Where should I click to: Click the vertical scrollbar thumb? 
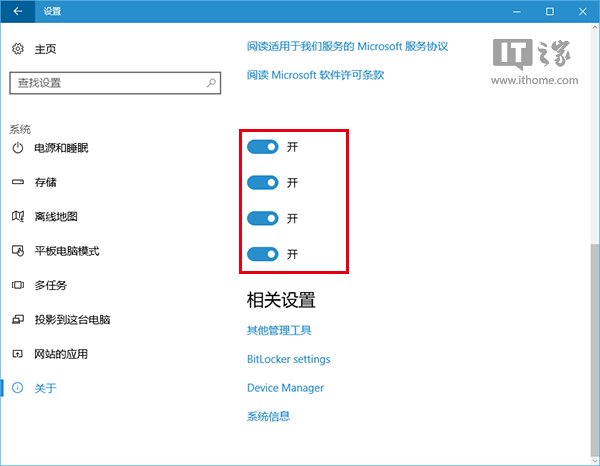(595, 349)
